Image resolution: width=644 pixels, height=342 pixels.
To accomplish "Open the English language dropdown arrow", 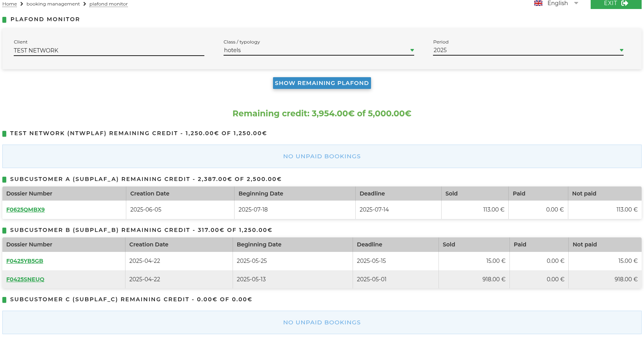I will (576, 3).
